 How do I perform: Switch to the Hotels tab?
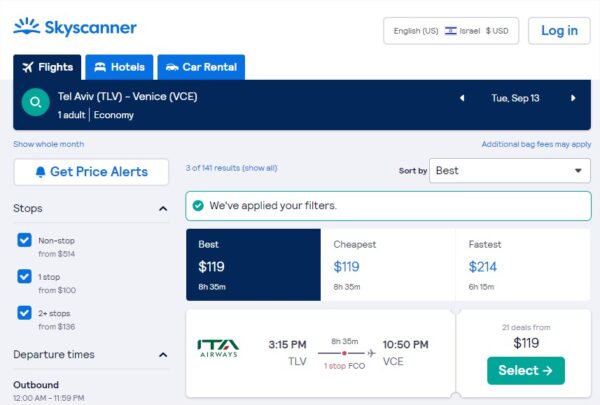pyautogui.click(x=119, y=67)
